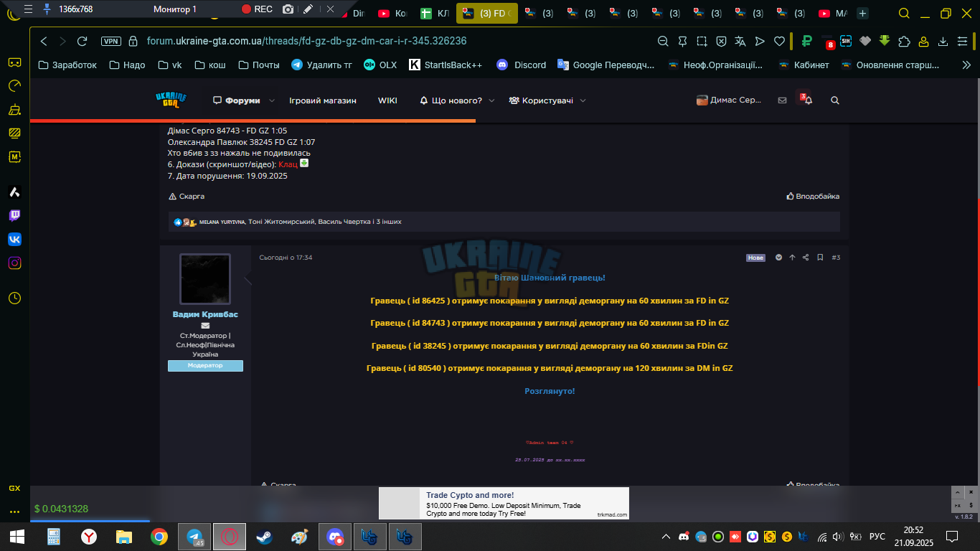Image resolution: width=980 pixels, height=551 pixels.
Task: Open the yellow profile account icon
Action: 924,42
